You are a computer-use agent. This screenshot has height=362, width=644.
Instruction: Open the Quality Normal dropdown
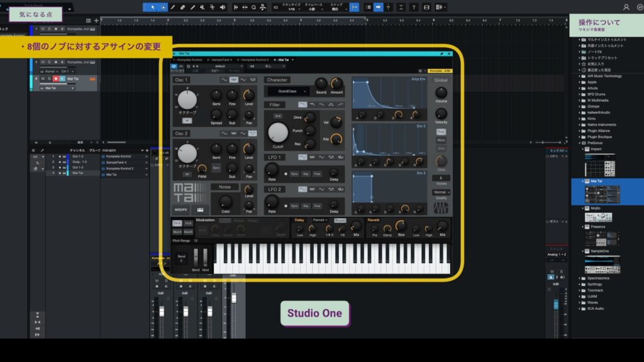click(441, 192)
